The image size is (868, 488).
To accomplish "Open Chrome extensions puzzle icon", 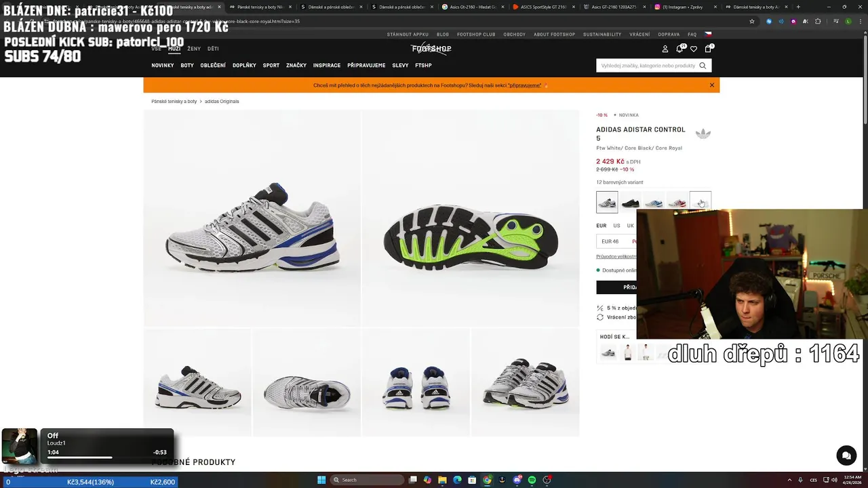I will click(x=818, y=21).
